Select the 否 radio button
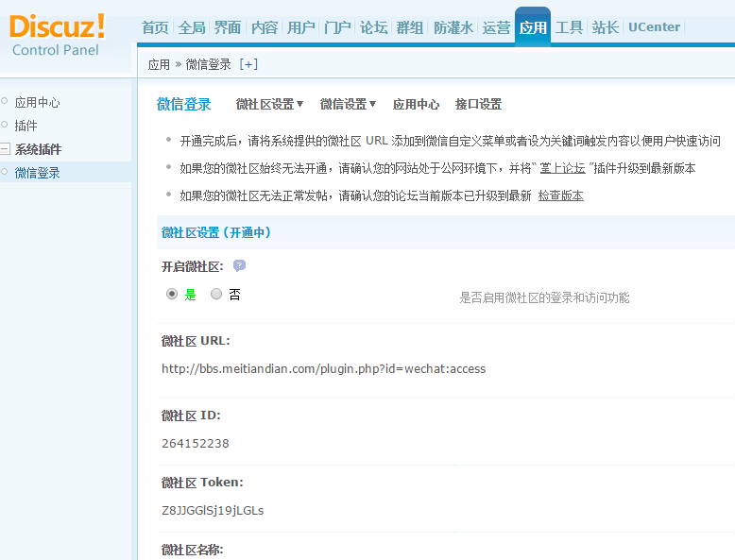This screenshot has width=735, height=560. [216, 294]
